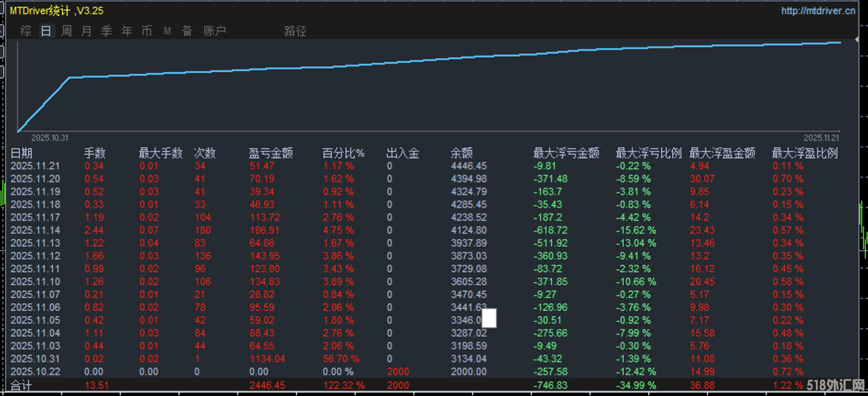Image resolution: width=868 pixels, height=396 pixels.
Task: Select the 2025.11.14 date cell
Action: pyautogui.click(x=35, y=230)
